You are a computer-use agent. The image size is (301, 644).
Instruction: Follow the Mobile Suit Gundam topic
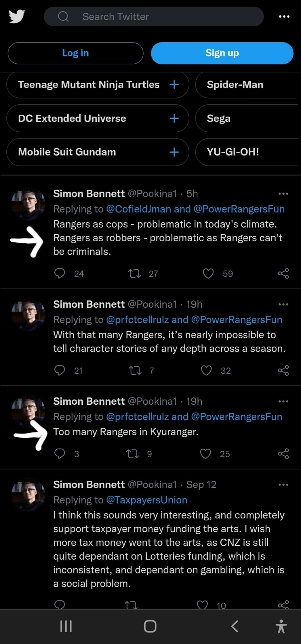click(174, 152)
